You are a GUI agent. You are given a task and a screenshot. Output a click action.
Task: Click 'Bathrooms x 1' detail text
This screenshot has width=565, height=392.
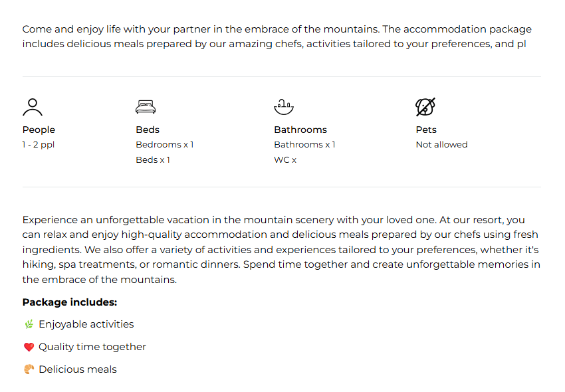click(305, 144)
